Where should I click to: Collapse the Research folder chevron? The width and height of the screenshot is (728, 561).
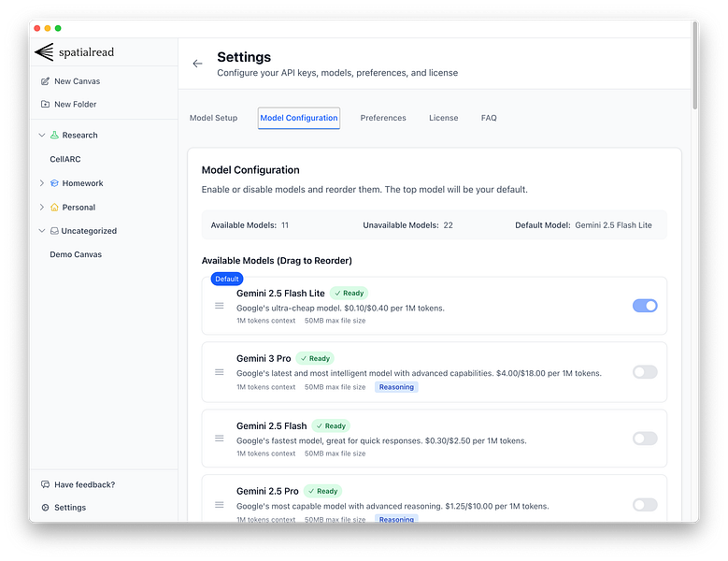(x=42, y=136)
